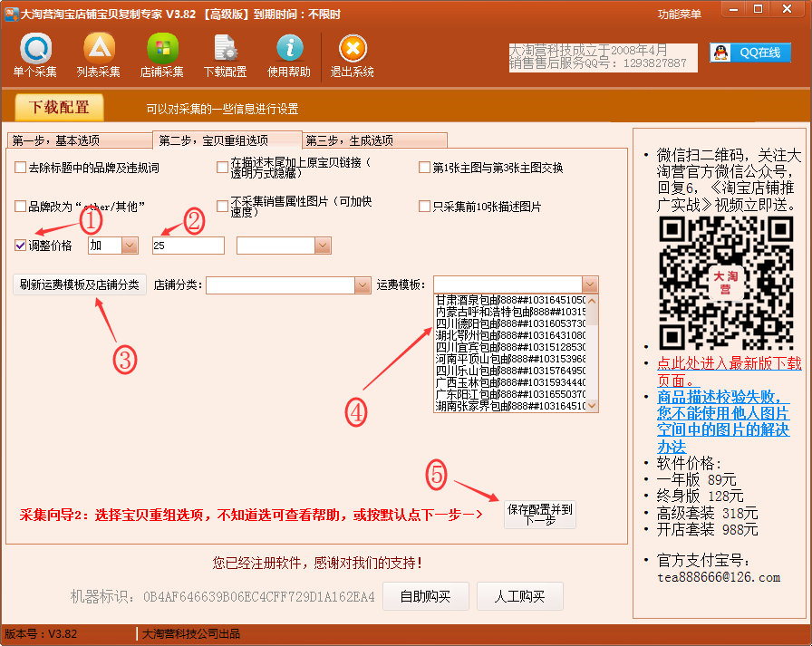Open the 商品描述校验失败 solution link

pyautogui.click(x=723, y=421)
